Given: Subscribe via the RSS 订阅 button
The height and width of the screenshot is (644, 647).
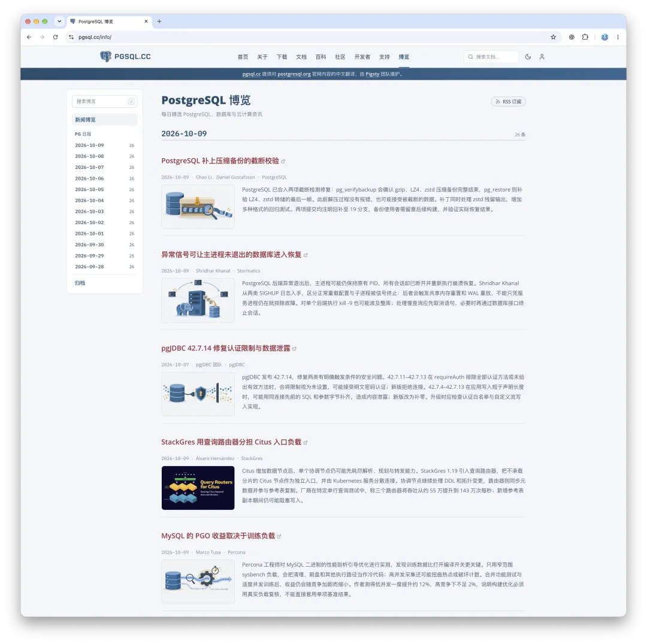Looking at the screenshot, I should click(x=508, y=101).
